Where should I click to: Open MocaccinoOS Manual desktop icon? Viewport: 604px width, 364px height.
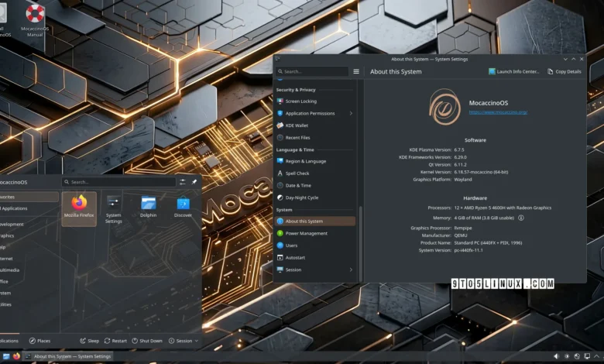click(x=35, y=20)
